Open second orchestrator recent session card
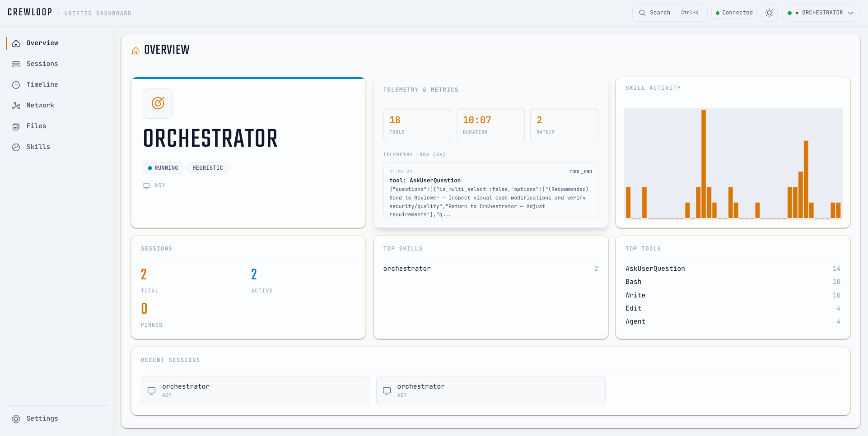This screenshot has width=868, height=436. (x=491, y=390)
